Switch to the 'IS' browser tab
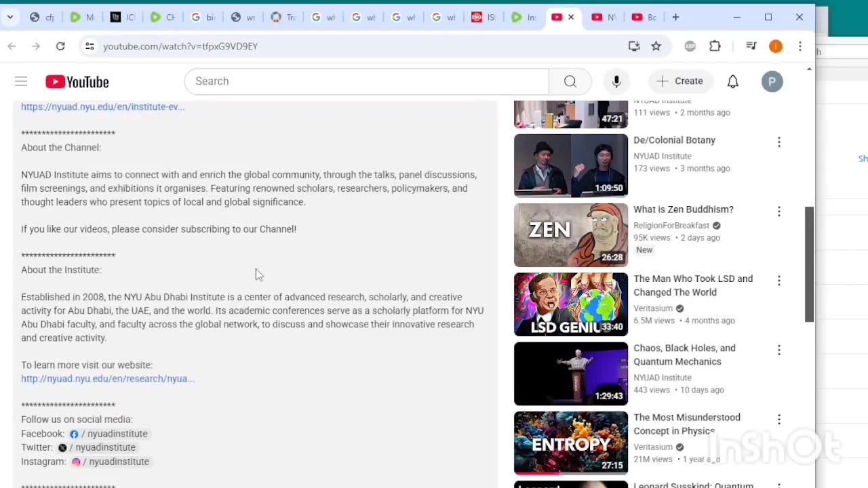Screen dimensions: 868x488 tap(484, 17)
